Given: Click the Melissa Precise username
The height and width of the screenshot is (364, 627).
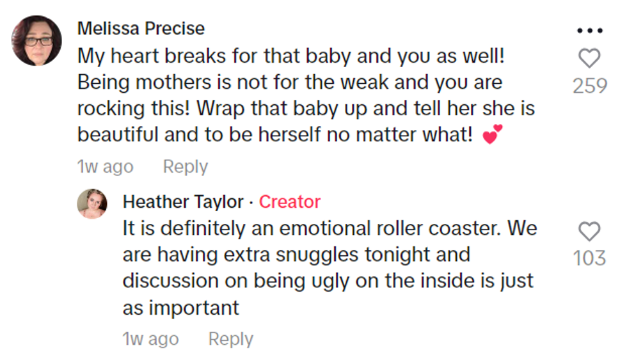Looking at the screenshot, I should tap(141, 29).
